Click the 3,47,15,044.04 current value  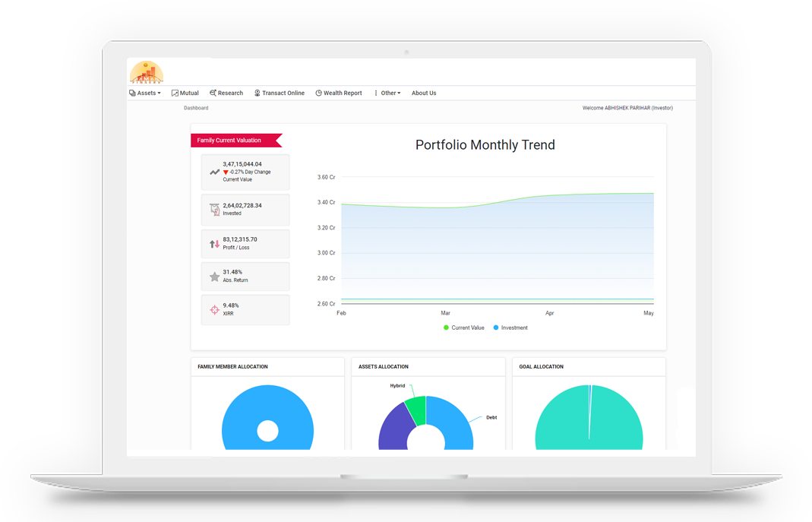pyautogui.click(x=242, y=164)
